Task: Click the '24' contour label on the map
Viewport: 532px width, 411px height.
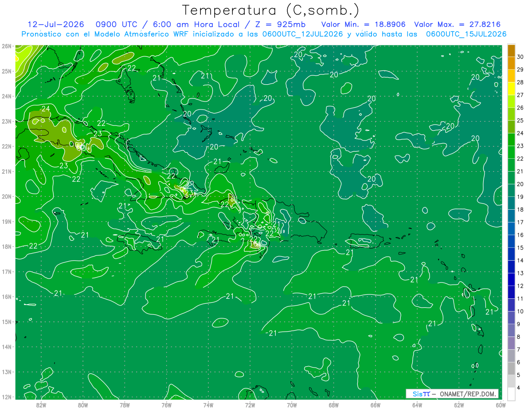Action: (46, 109)
